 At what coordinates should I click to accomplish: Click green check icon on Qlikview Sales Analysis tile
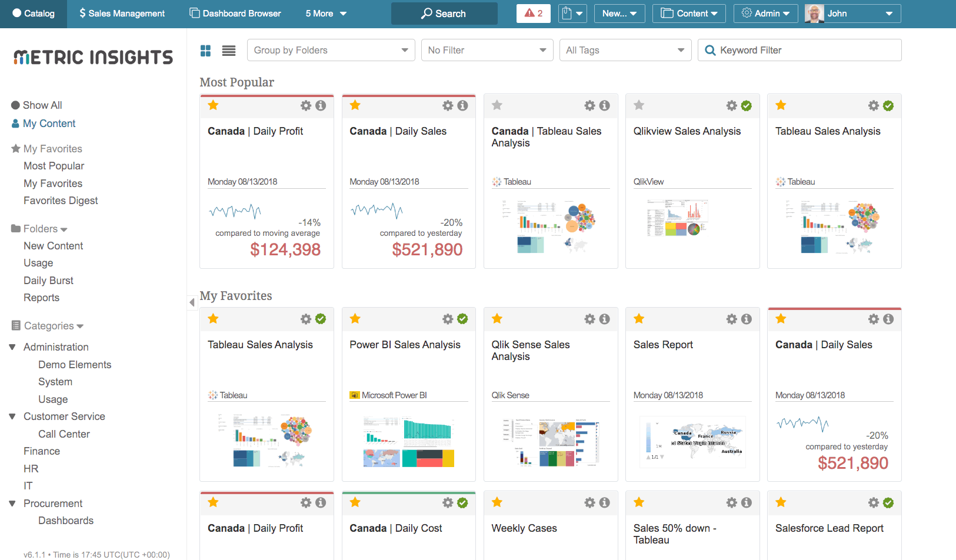coord(747,105)
